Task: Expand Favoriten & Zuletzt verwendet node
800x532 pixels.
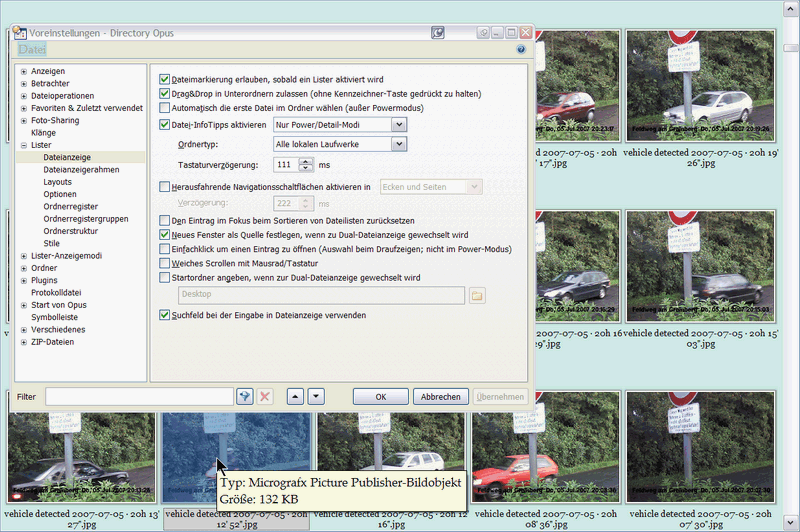Action: pos(24,108)
